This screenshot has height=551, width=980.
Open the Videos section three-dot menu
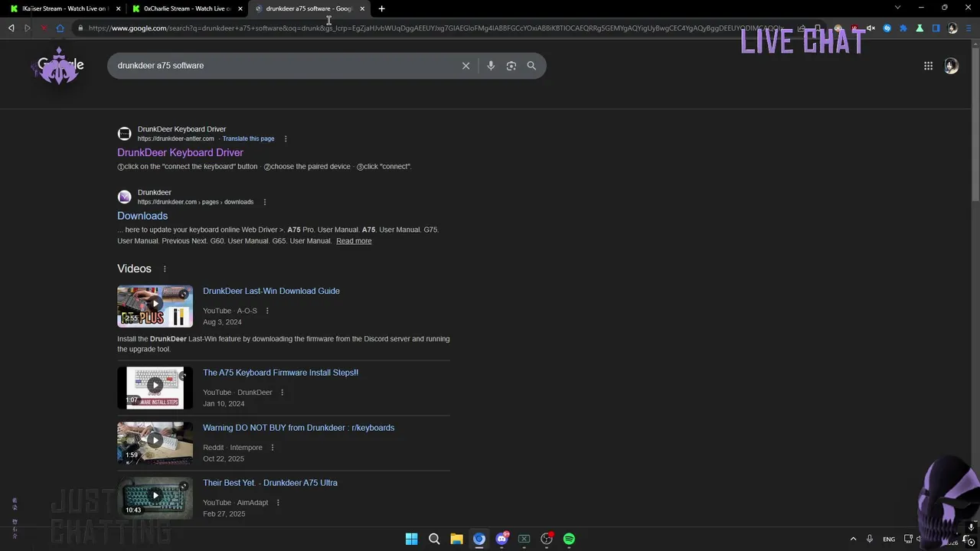coord(165,269)
